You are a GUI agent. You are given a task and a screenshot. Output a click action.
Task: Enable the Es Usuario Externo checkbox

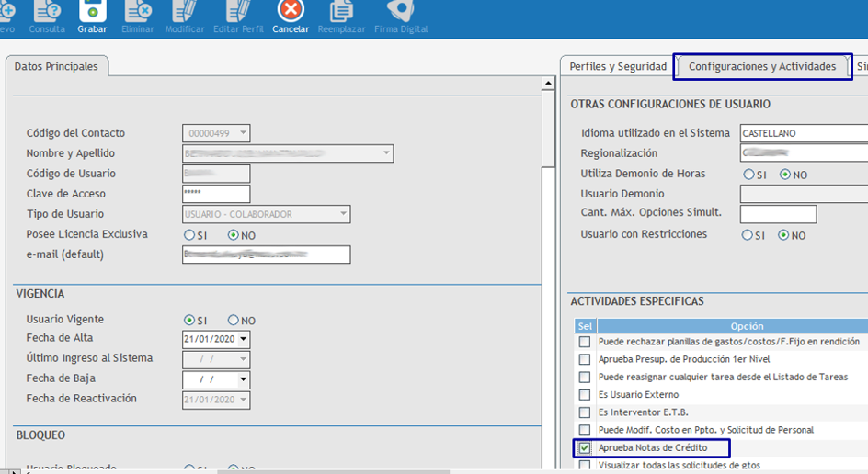585,395
